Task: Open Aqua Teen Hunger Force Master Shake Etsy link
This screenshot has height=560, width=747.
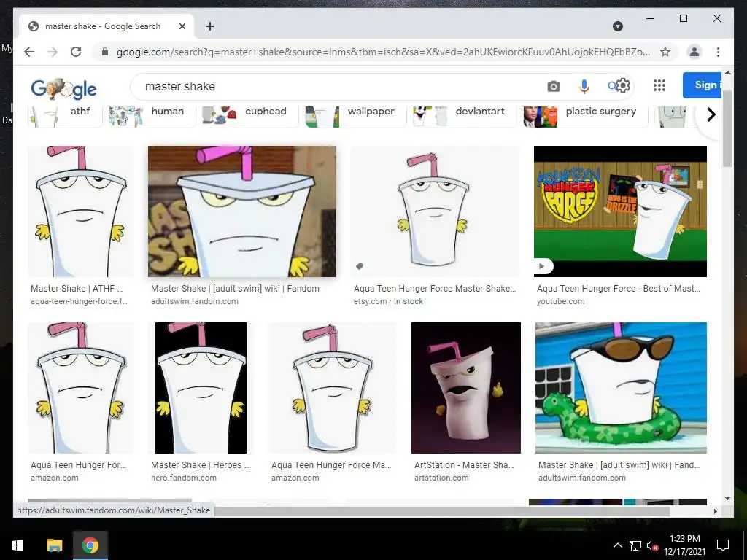Action: [435, 289]
